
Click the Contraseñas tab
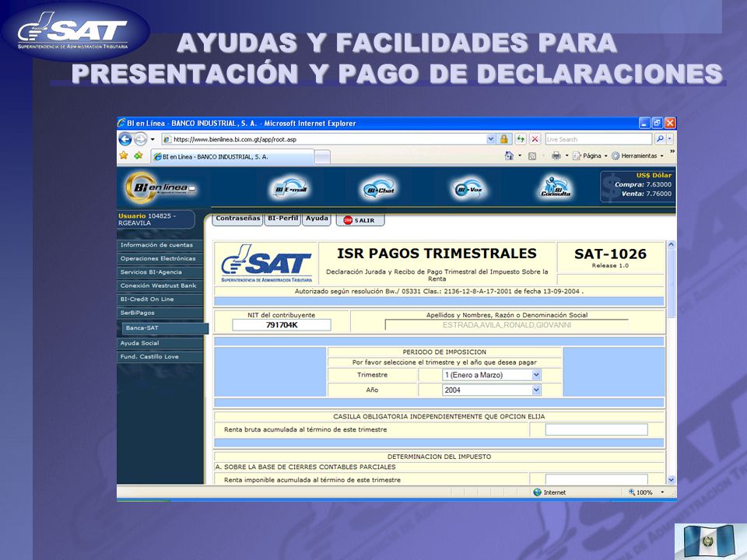238,219
